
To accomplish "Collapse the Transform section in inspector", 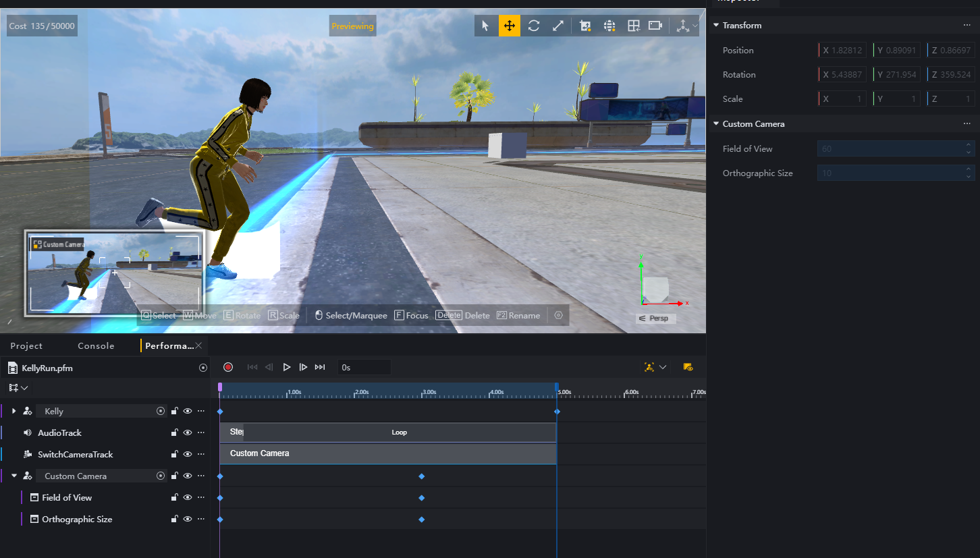I will click(716, 26).
